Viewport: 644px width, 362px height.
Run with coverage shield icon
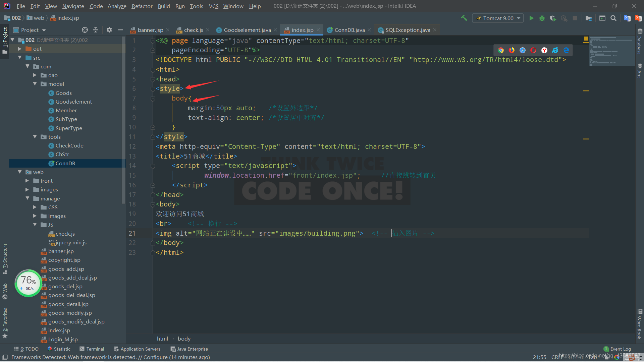tap(553, 18)
